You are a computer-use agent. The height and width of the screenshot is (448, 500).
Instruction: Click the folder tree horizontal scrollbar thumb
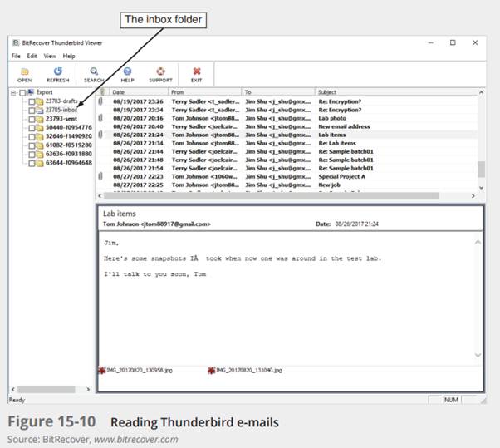47,389
